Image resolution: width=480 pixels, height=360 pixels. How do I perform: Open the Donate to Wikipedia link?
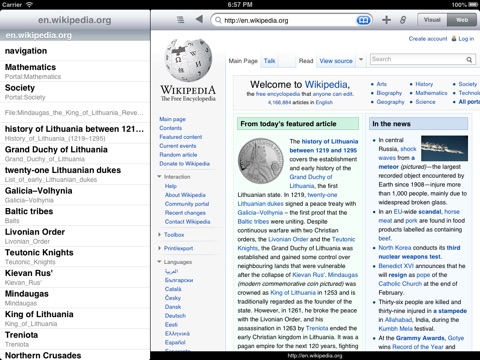click(184, 164)
